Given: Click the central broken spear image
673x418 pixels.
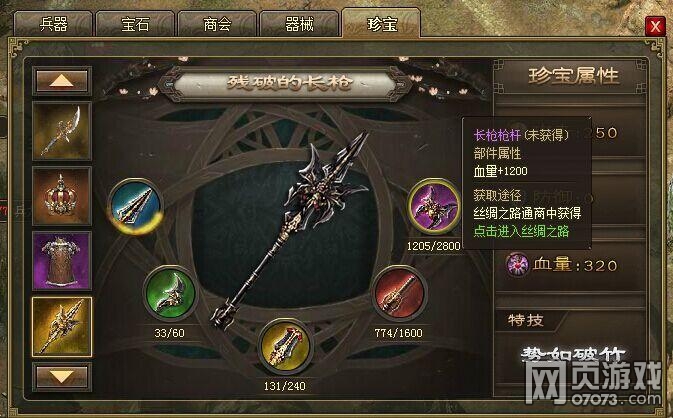Looking at the screenshot, I should point(290,230).
